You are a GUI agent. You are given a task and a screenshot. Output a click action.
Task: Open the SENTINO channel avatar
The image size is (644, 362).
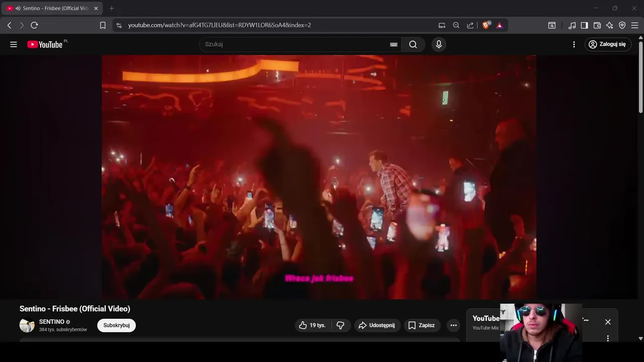pos(27,325)
